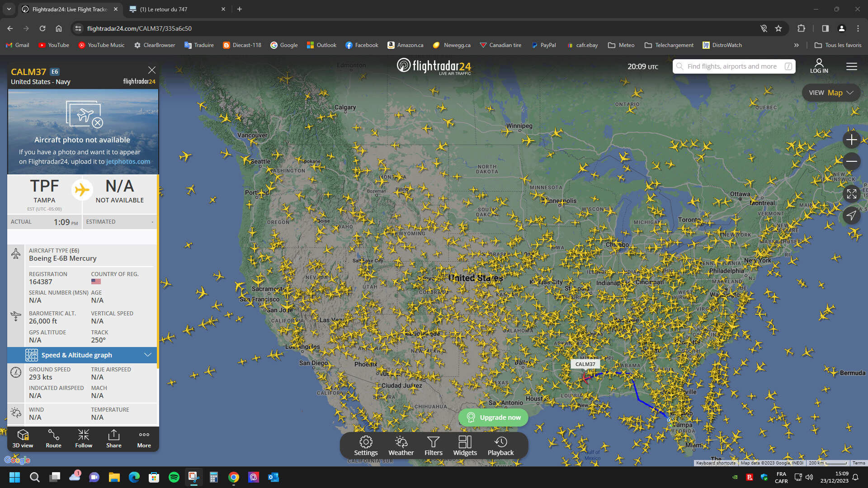Share this flight

(x=114, y=439)
